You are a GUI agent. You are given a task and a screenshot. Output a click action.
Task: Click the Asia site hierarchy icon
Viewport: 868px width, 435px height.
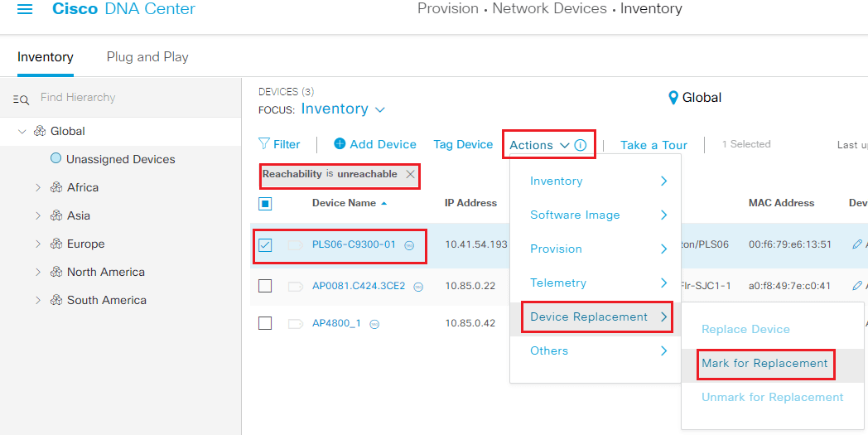[56, 215]
